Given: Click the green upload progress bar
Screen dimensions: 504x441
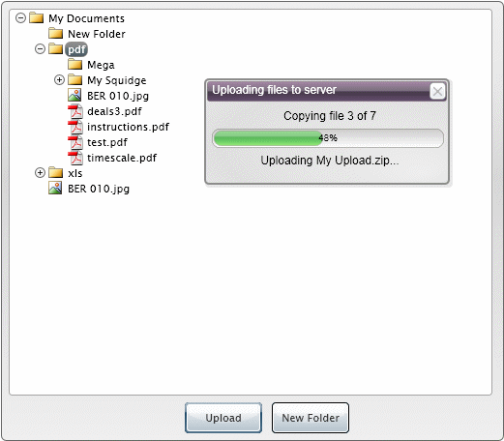Looking at the screenshot, I should click(328, 138).
